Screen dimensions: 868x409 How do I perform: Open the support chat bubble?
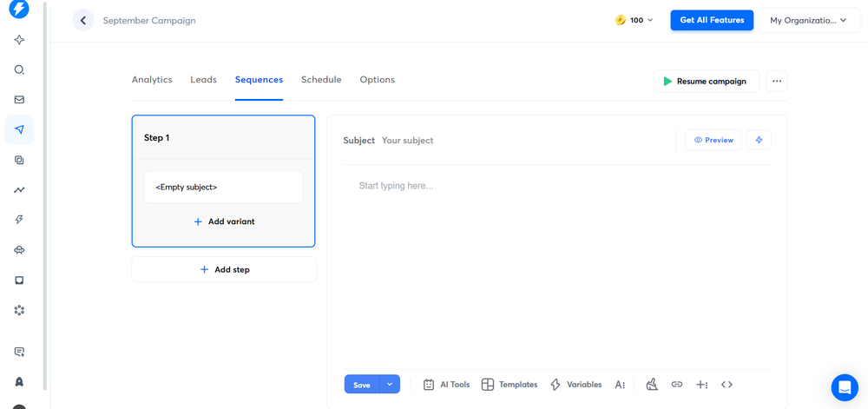click(x=844, y=387)
